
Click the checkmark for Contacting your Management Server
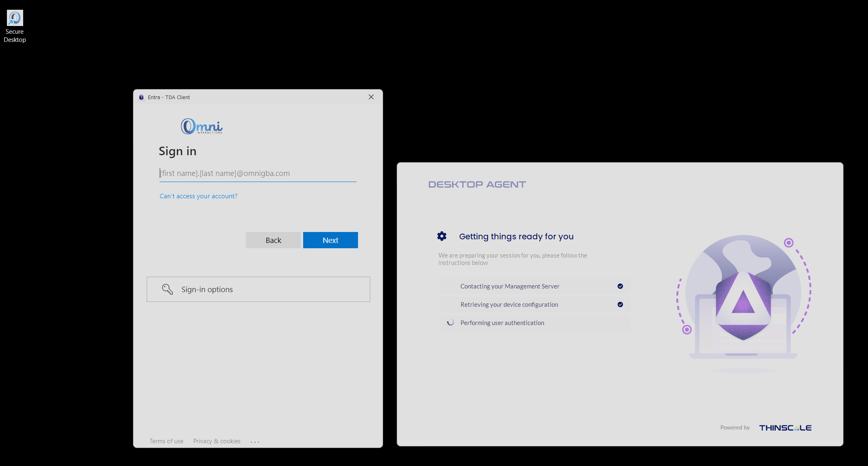click(x=620, y=286)
